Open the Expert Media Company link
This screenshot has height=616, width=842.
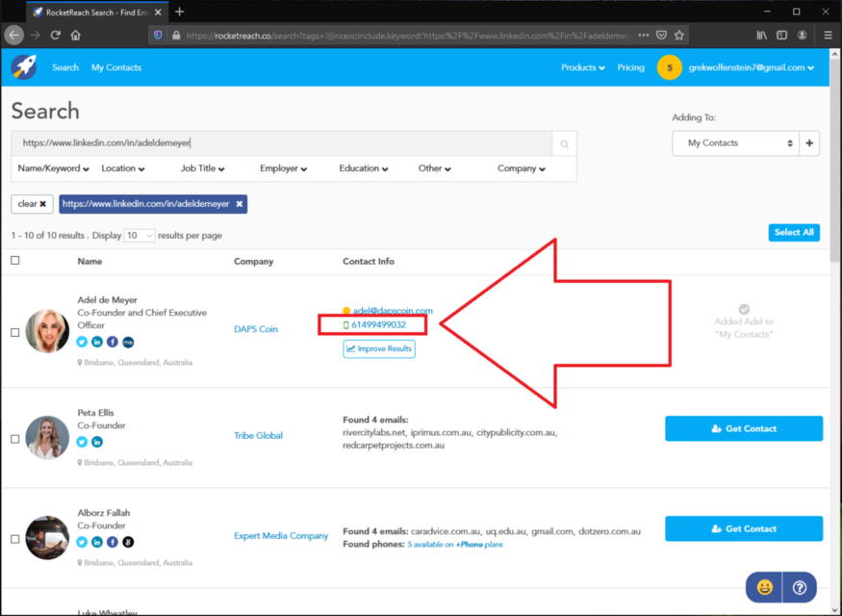coord(281,536)
